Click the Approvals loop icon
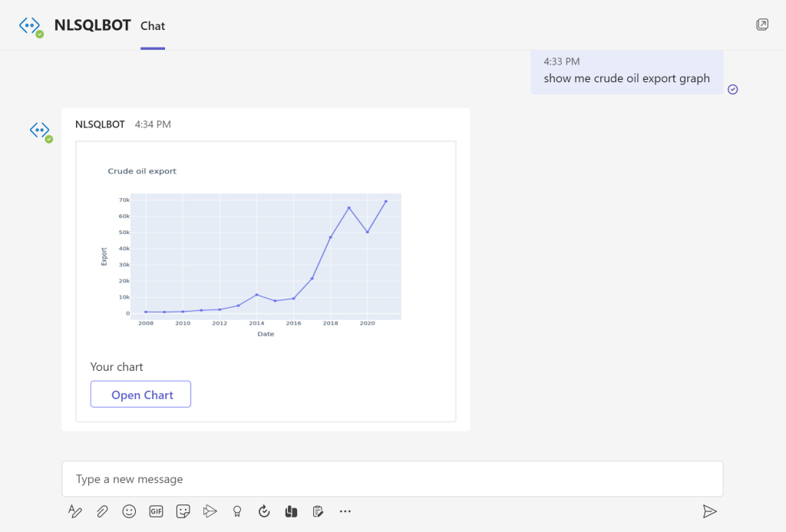The width and height of the screenshot is (786, 532). coord(264,511)
